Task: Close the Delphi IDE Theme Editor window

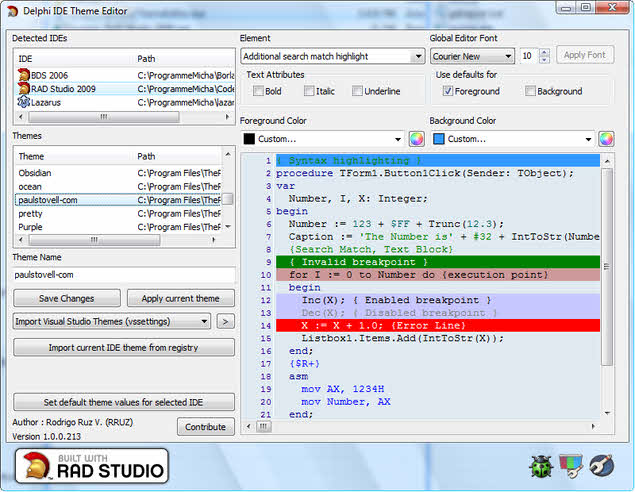Action: 612,7
